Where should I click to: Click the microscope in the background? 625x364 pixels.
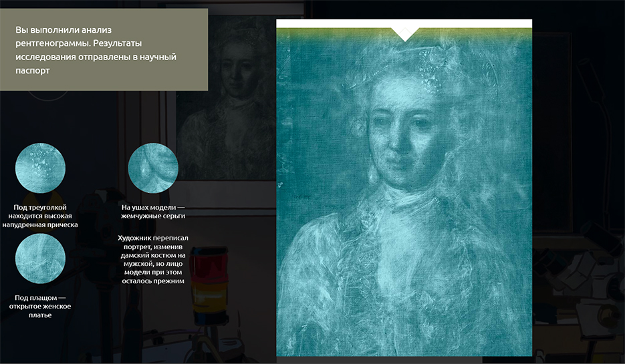588,267
